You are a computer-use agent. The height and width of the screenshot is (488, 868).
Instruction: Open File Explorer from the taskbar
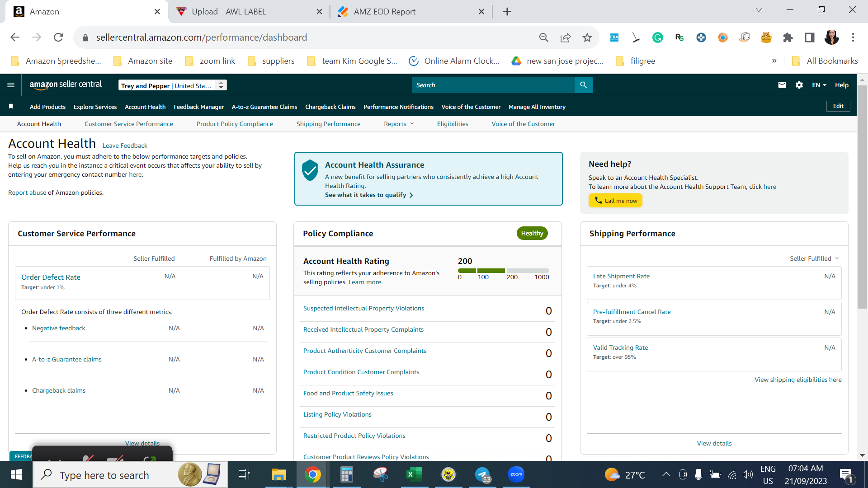(279, 474)
